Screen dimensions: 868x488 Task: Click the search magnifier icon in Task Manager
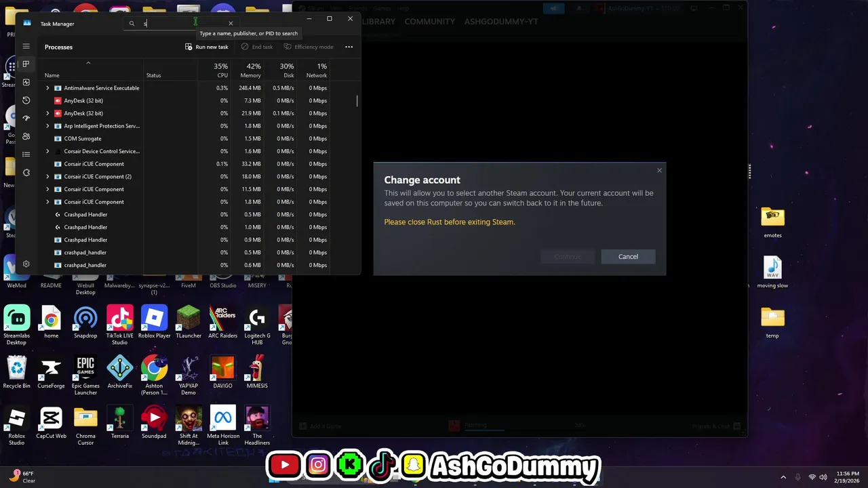coord(132,24)
